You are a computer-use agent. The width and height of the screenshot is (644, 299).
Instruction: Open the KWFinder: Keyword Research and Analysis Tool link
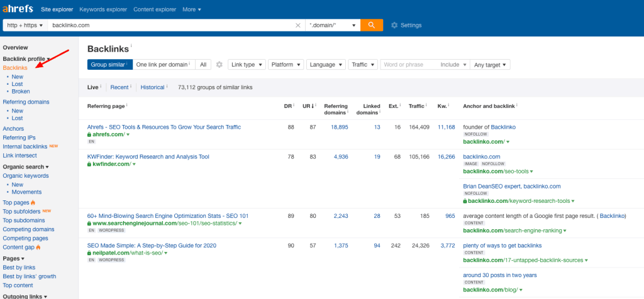(148, 156)
